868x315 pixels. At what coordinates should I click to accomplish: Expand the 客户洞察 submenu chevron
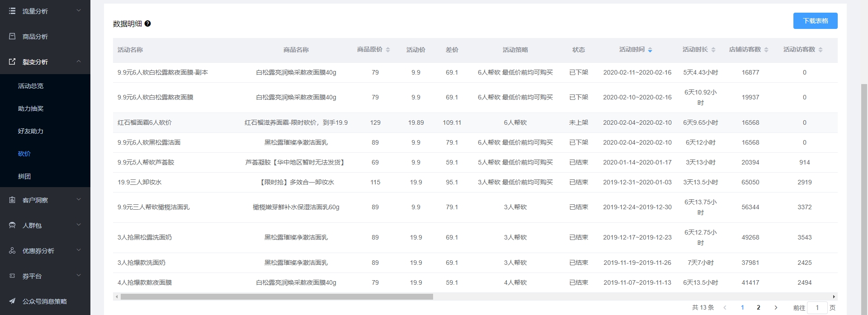(79, 200)
